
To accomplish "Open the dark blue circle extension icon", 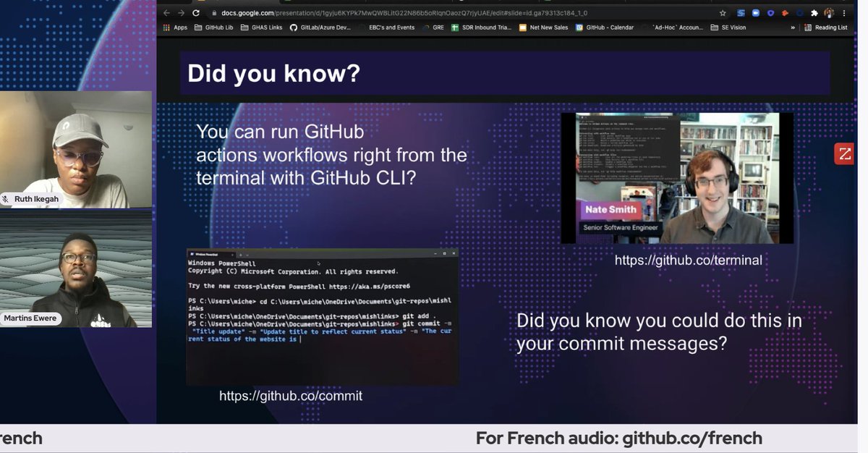I will pos(800,13).
